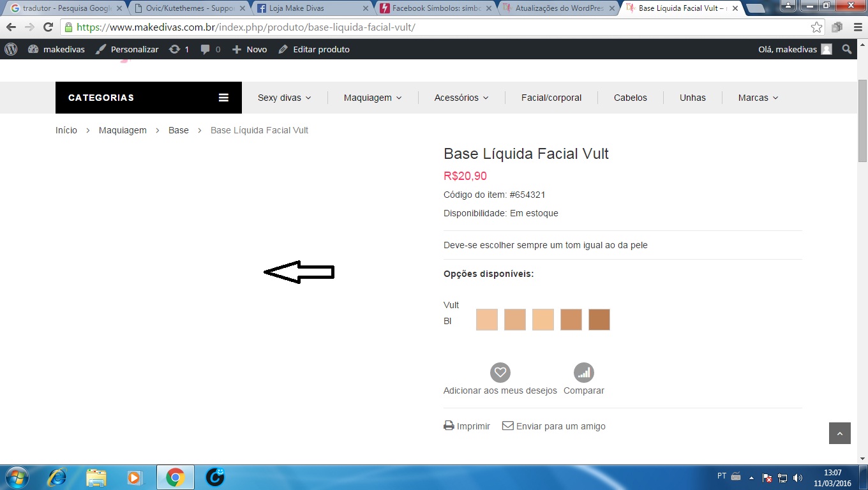The image size is (868, 490).
Task: Click Imprimir to print the page
Action: (467, 426)
